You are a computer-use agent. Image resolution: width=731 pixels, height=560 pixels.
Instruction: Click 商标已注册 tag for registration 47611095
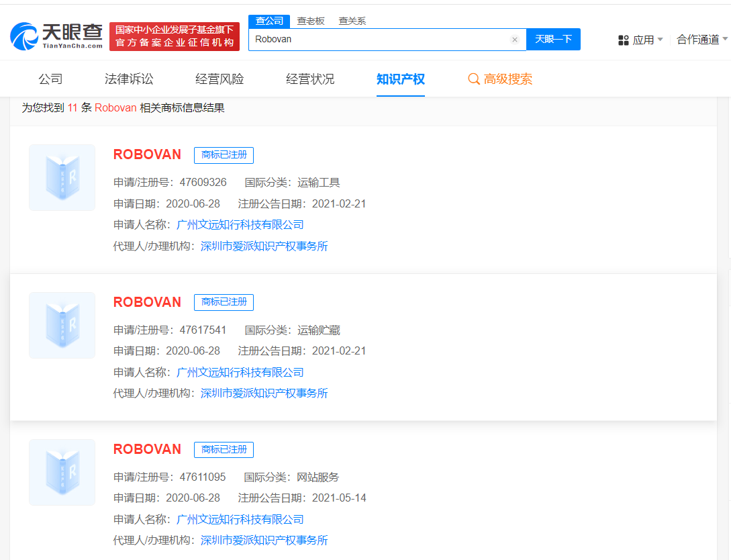(224, 449)
